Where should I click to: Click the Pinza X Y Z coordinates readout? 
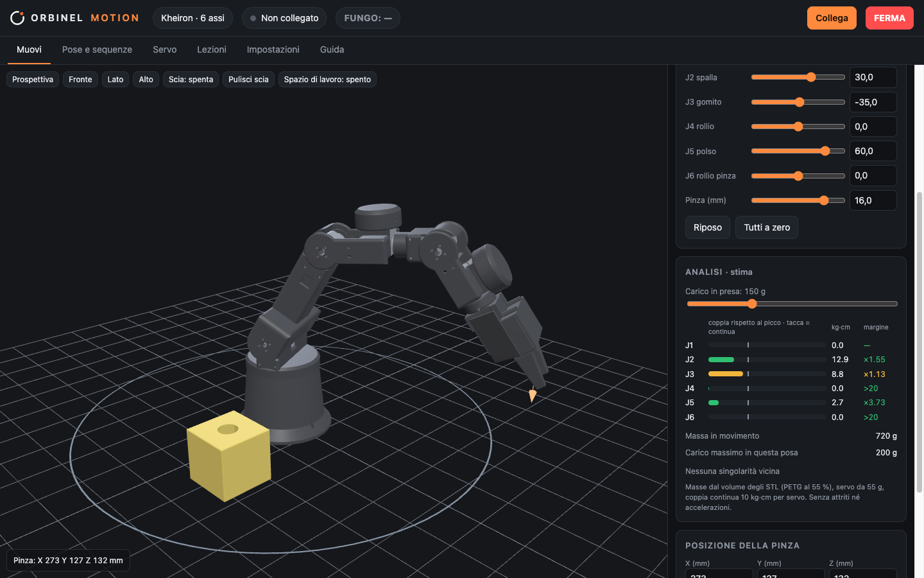click(68, 561)
